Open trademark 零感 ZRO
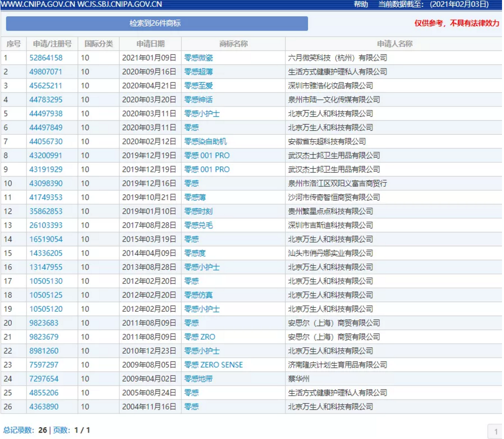The height and width of the screenshot is (439, 504). click(x=199, y=337)
